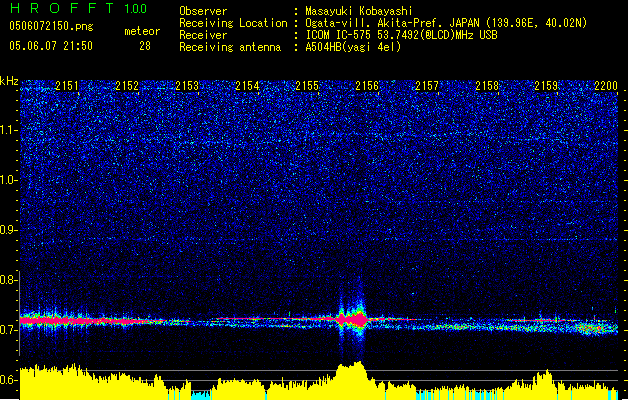
Task: Click the 'meteor' label
Action: tap(142, 31)
